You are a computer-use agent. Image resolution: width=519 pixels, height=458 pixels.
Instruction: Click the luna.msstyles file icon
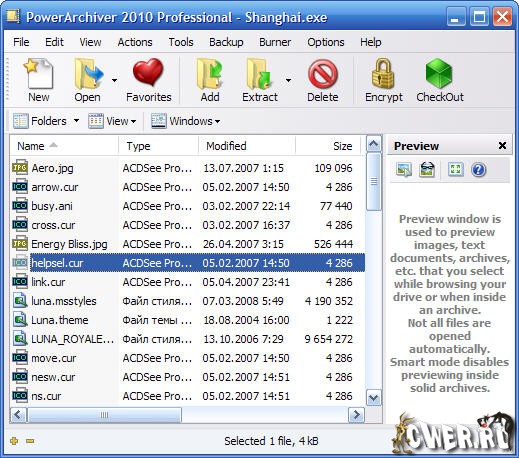point(20,301)
